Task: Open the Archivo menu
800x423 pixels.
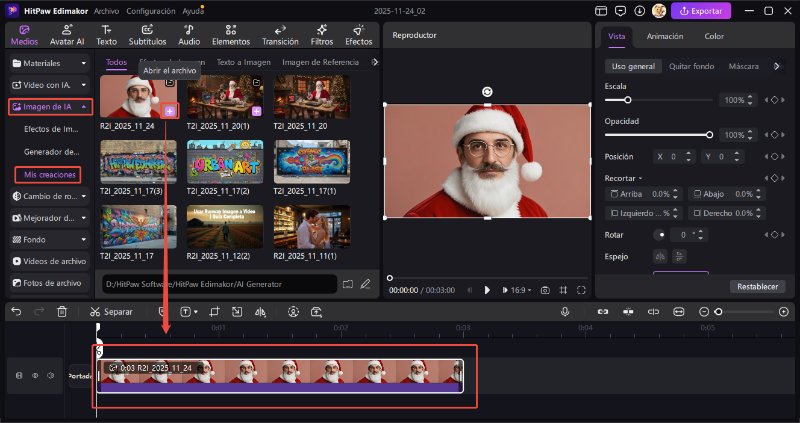Action: [x=106, y=11]
